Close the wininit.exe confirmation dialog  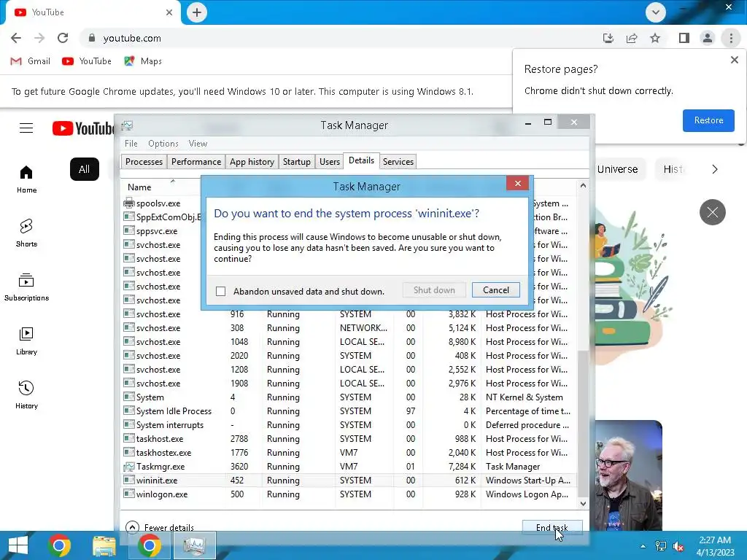point(517,183)
